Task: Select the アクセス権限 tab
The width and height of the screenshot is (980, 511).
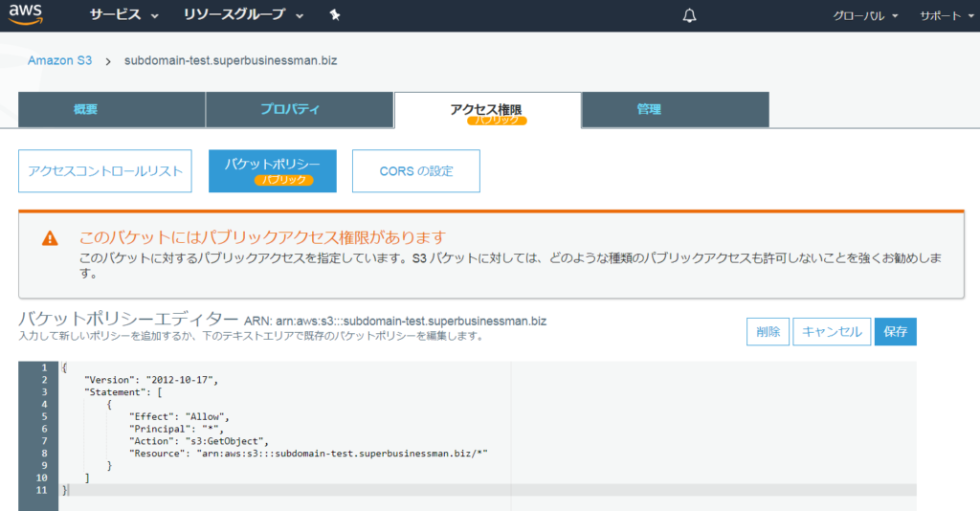Action: point(487,110)
